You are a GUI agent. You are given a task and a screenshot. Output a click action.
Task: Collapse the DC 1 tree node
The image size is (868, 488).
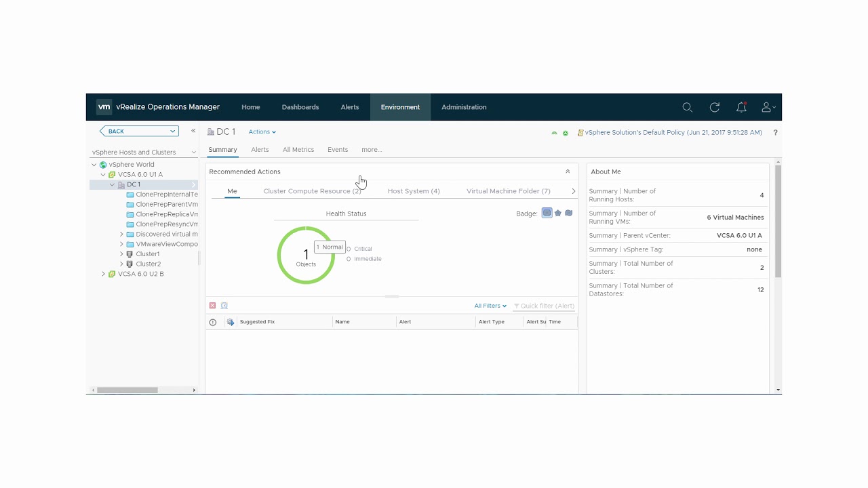click(x=112, y=184)
